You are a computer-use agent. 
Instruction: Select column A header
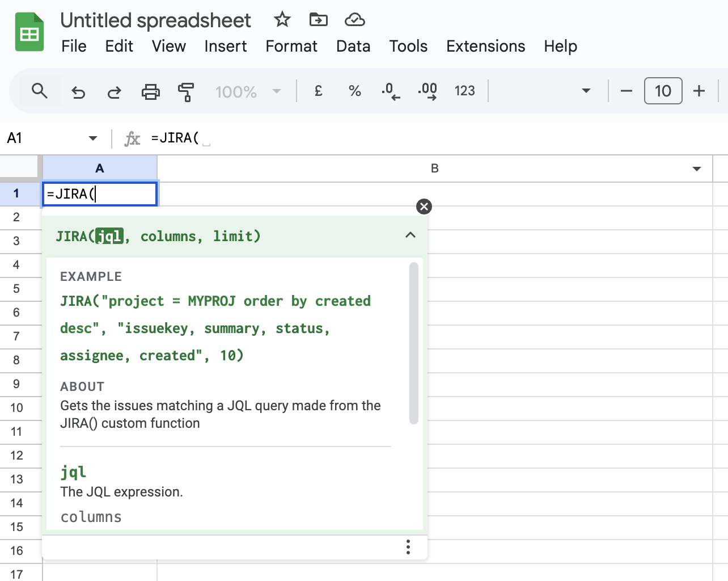point(100,169)
